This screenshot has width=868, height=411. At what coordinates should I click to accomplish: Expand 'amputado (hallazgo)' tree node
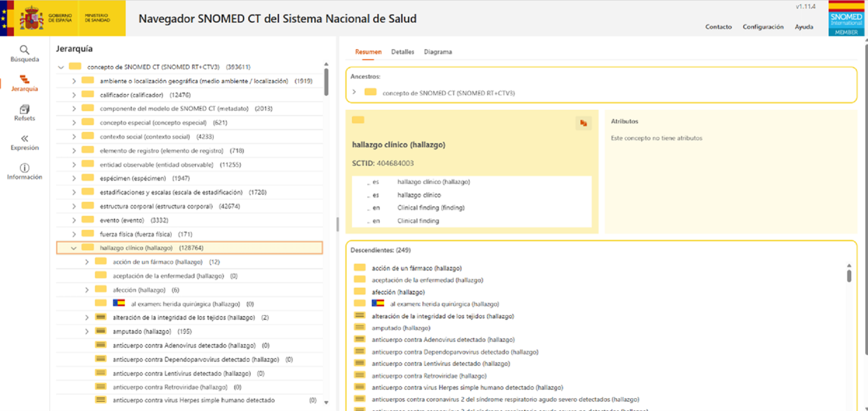87,331
